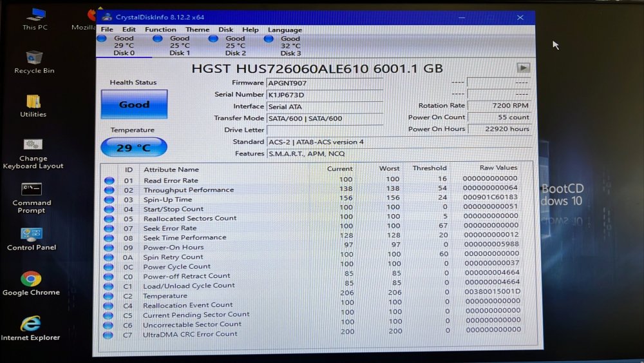Screen dimensions: 644x363
Task: Open the Recycle Bin desktop icon
Action: 34,62
